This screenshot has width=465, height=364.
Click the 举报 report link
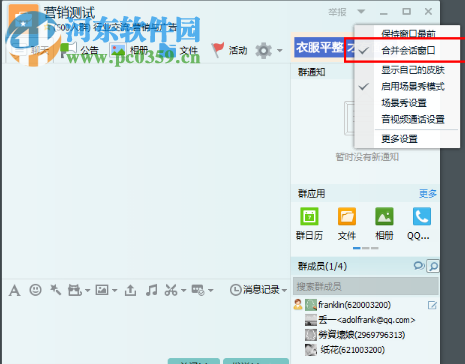click(337, 12)
